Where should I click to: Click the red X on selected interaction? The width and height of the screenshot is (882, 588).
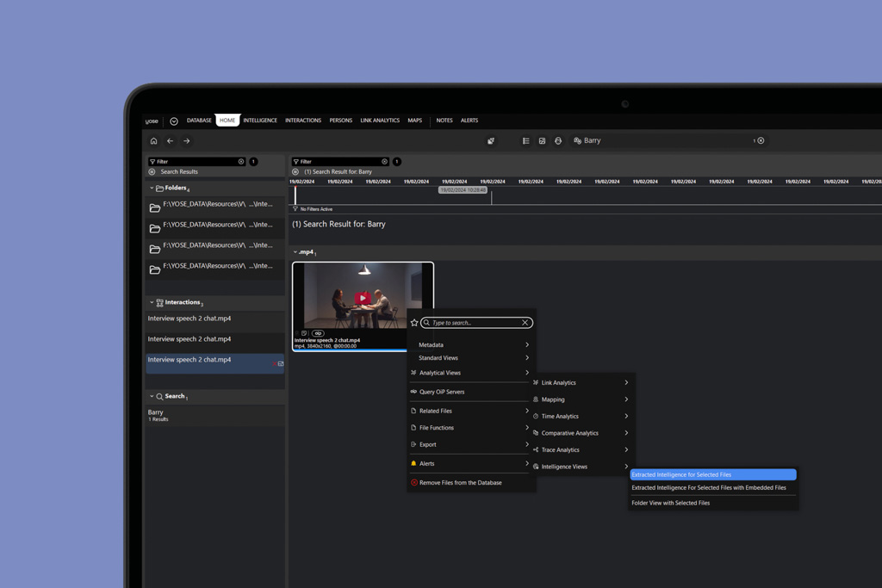(x=274, y=364)
